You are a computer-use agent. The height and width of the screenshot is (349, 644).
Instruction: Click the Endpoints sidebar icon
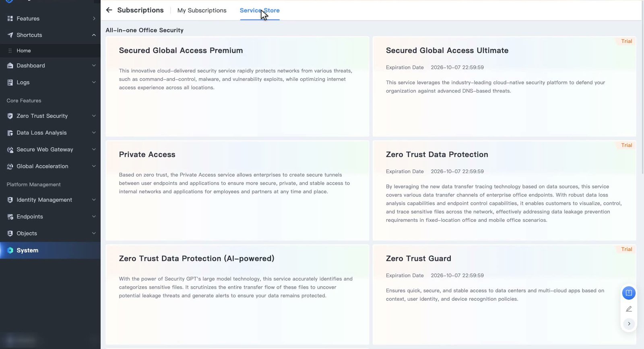10,217
